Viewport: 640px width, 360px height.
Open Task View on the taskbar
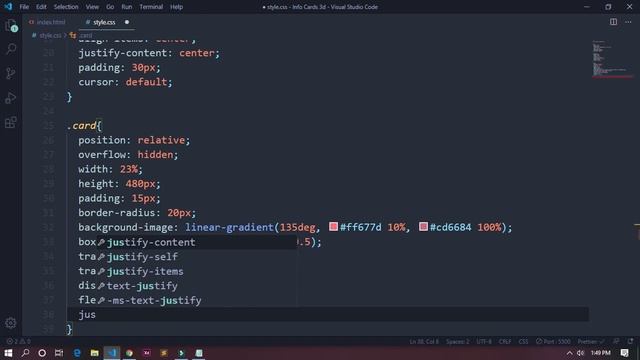point(59,353)
